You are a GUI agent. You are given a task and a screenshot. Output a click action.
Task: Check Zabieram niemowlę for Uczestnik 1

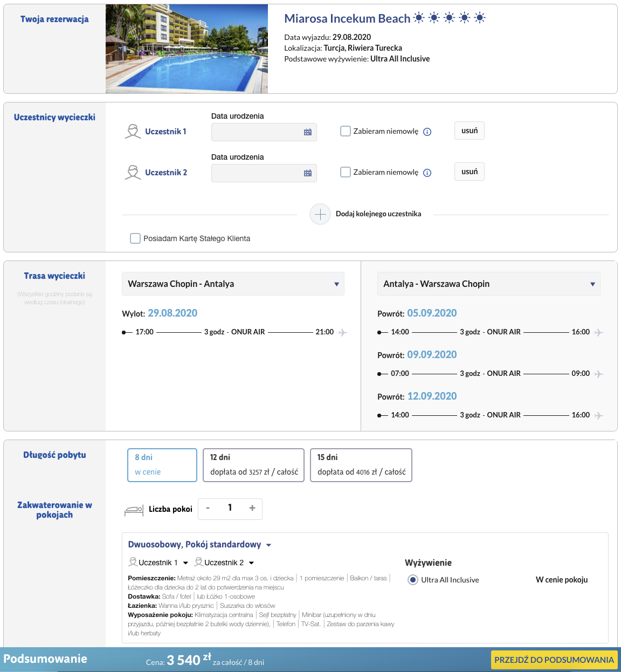(346, 131)
